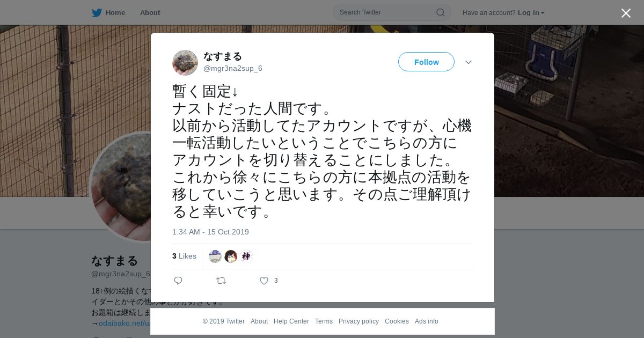Open Privacy policy footer link
Image resolution: width=644 pixels, height=338 pixels.
pyautogui.click(x=358, y=321)
